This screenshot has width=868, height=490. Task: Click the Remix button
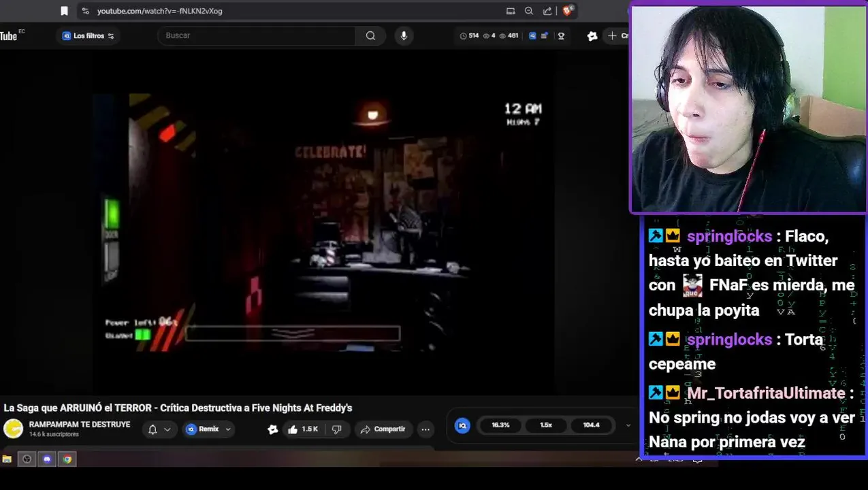tap(203, 429)
